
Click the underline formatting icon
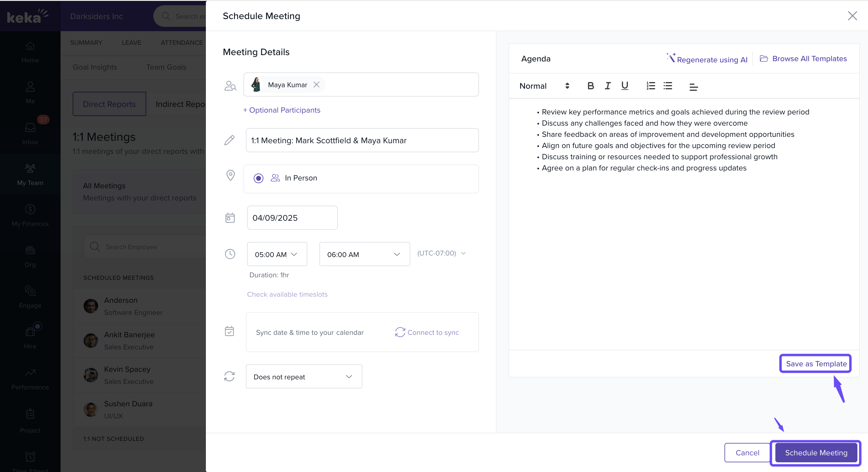[x=624, y=86]
